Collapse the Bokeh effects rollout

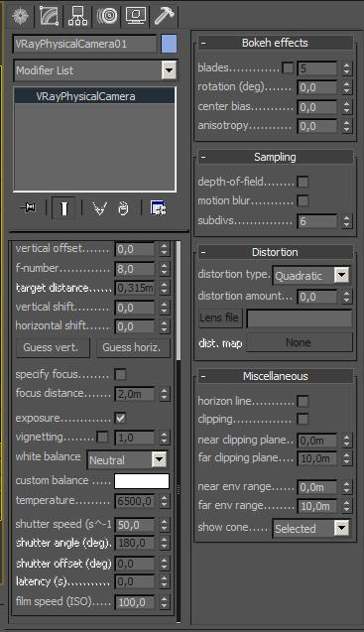coord(275,43)
